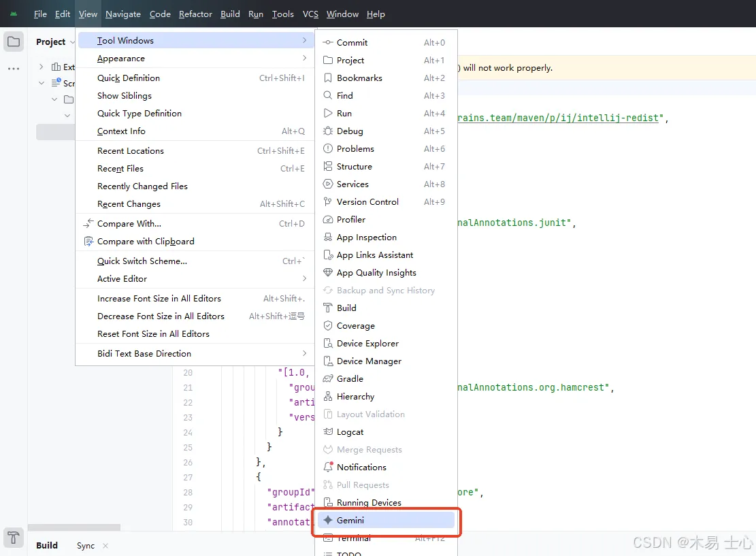Open the Gradle tool window
Viewport: 756px width, 556px height.
(x=386, y=378)
